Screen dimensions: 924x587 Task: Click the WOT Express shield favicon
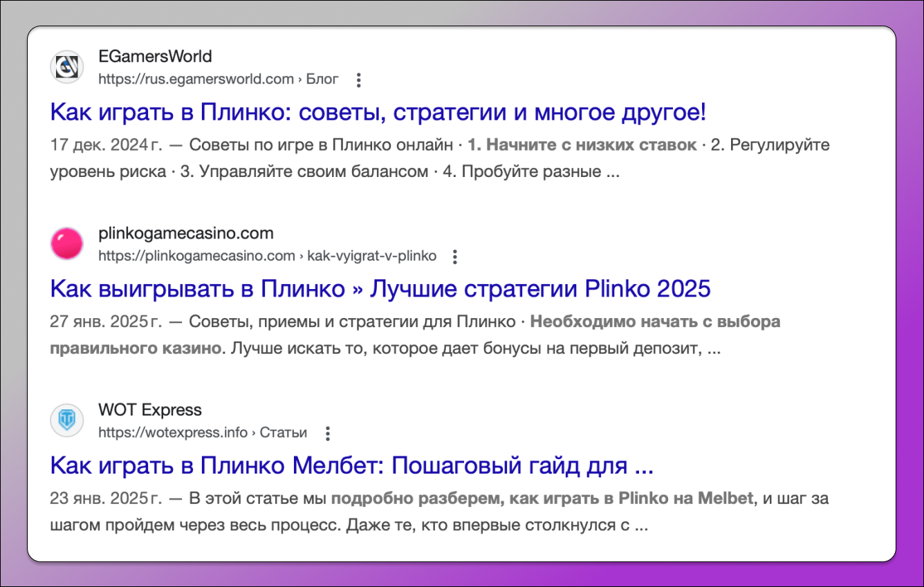point(67,420)
